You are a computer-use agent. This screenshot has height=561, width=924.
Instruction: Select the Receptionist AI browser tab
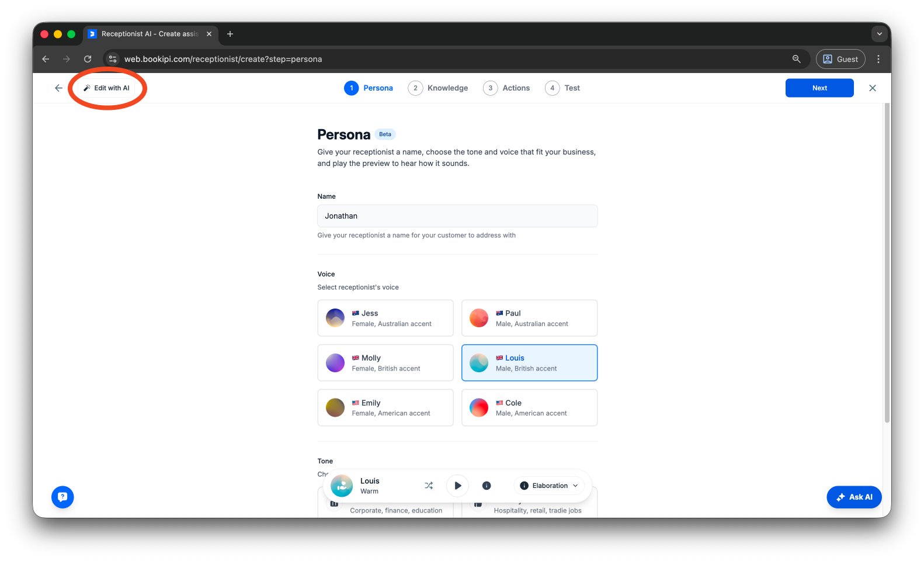[x=151, y=34]
